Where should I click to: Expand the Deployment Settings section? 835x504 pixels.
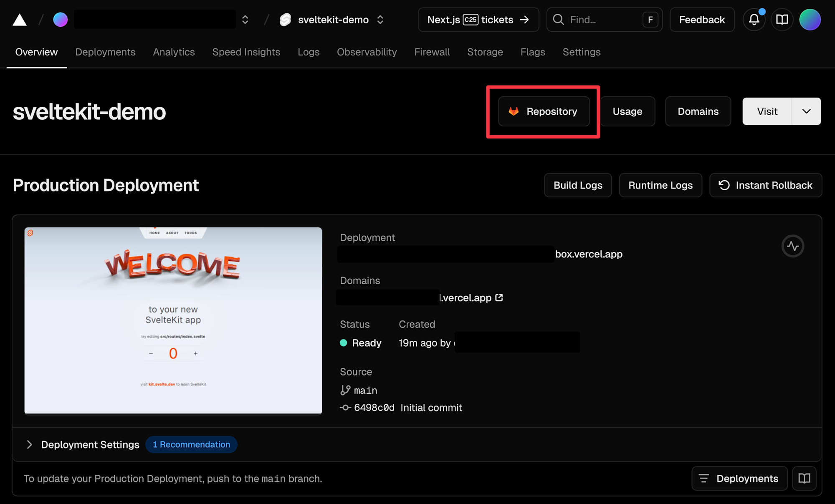tap(29, 444)
